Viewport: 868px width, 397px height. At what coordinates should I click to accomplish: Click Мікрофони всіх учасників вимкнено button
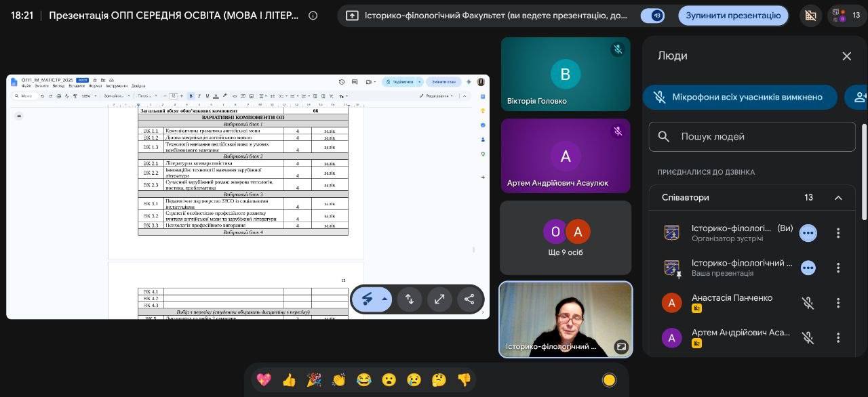pyautogui.click(x=740, y=97)
